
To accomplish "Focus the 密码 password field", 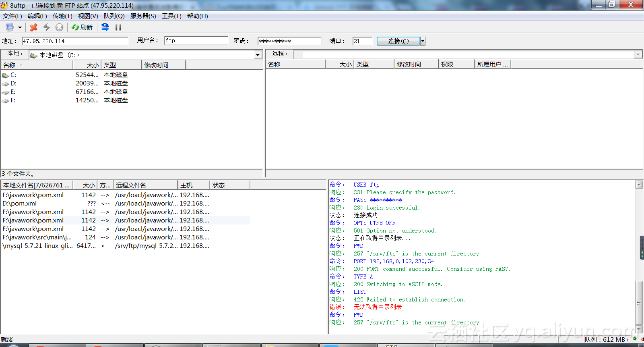I will [x=289, y=41].
